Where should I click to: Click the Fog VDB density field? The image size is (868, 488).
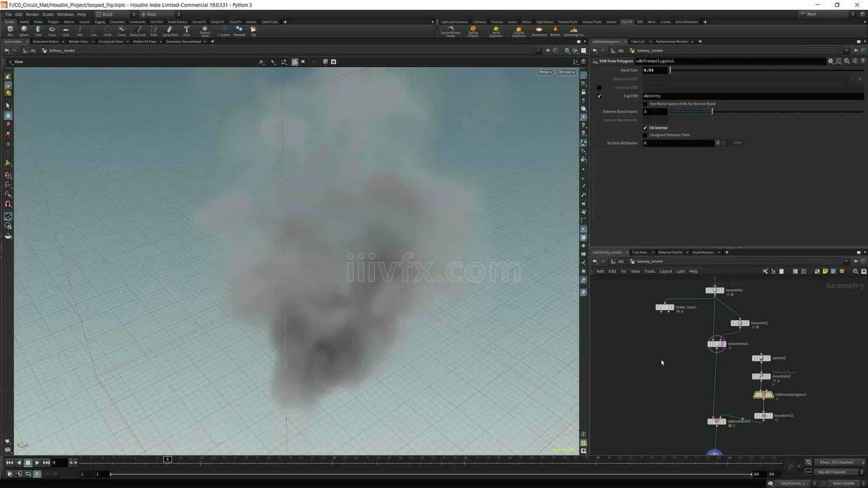click(753, 96)
